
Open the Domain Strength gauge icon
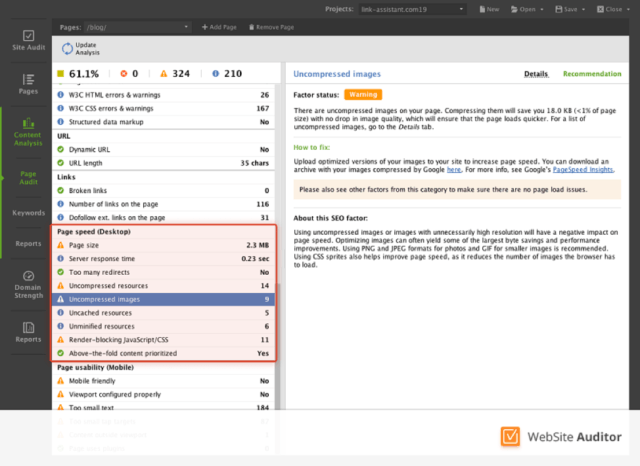(x=28, y=276)
